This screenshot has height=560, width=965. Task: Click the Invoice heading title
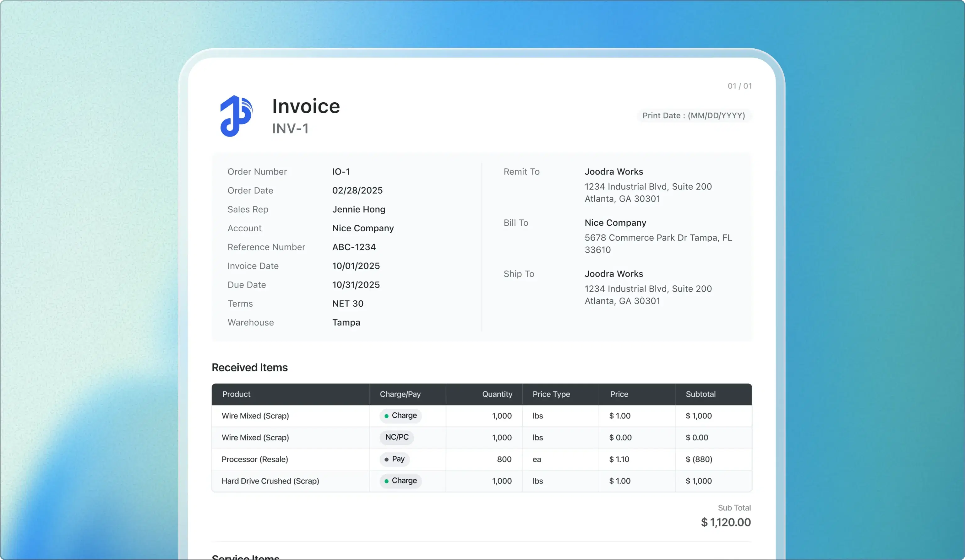[306, 106]
